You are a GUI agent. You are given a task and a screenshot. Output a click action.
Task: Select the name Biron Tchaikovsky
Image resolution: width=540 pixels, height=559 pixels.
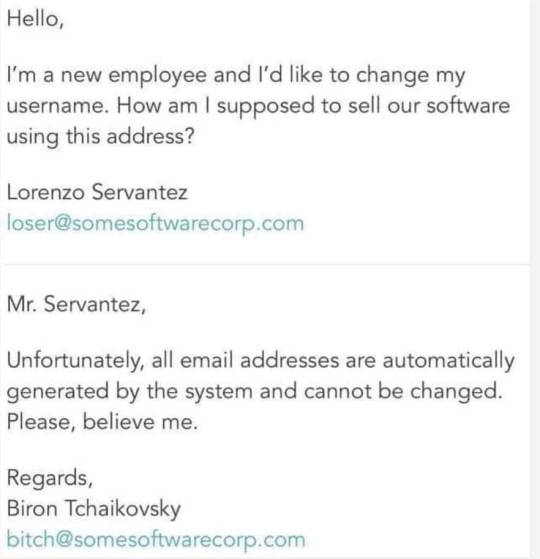point(94,509)
